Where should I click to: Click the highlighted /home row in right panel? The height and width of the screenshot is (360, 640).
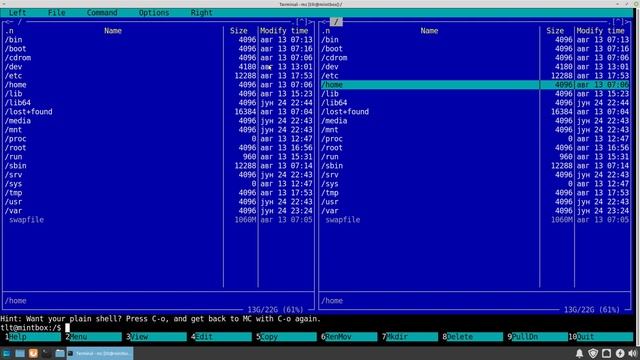click(475, 84)
